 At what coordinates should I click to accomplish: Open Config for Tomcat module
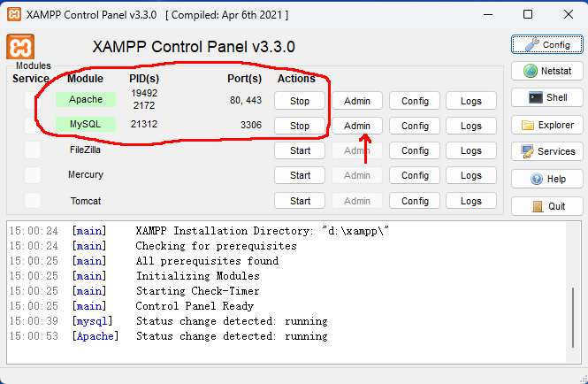(415, 201)
